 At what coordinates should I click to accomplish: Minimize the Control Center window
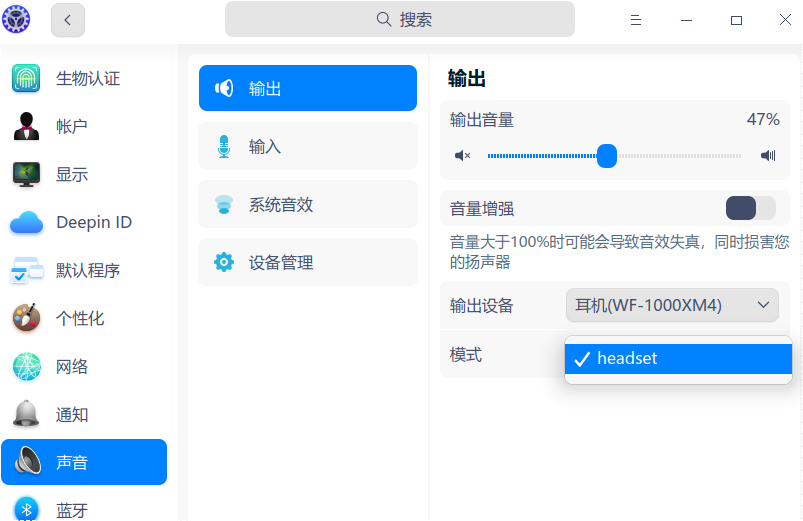[686, 20]
